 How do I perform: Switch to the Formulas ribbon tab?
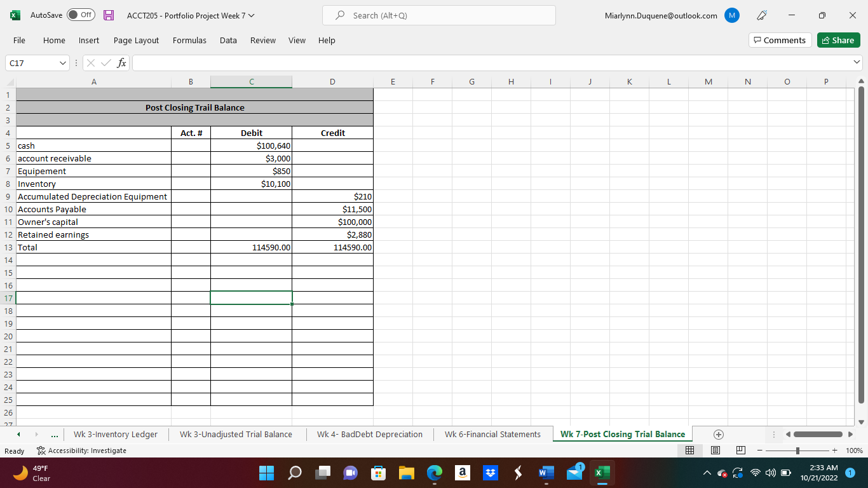(x=189, y=40)
